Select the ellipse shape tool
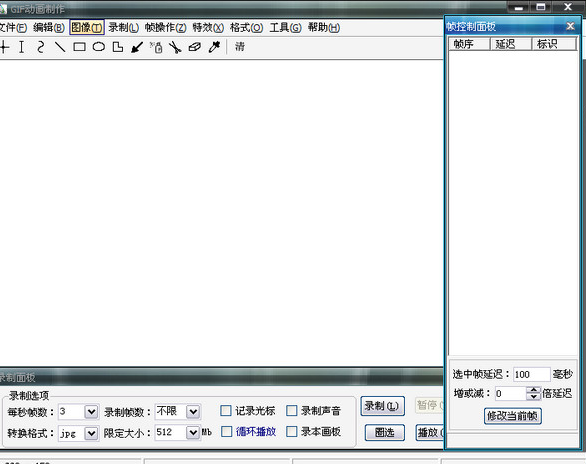 [99, 47]
